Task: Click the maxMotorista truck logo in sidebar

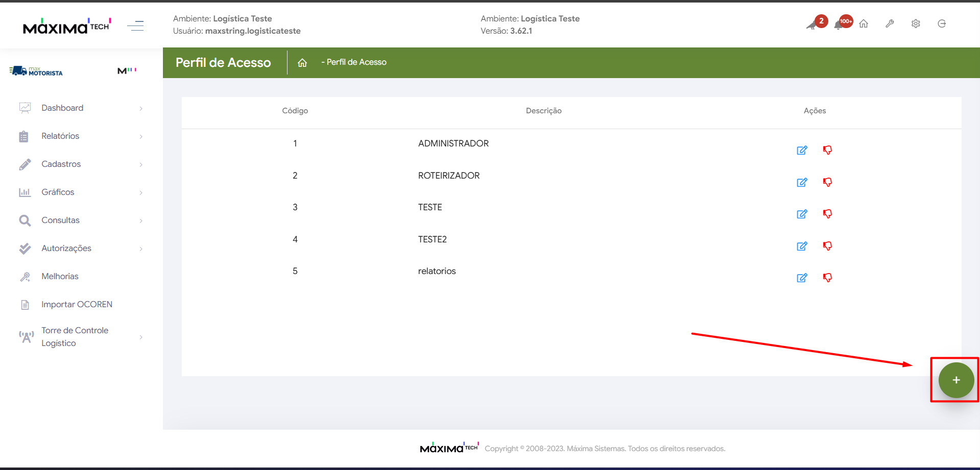Action: [36, 71]
